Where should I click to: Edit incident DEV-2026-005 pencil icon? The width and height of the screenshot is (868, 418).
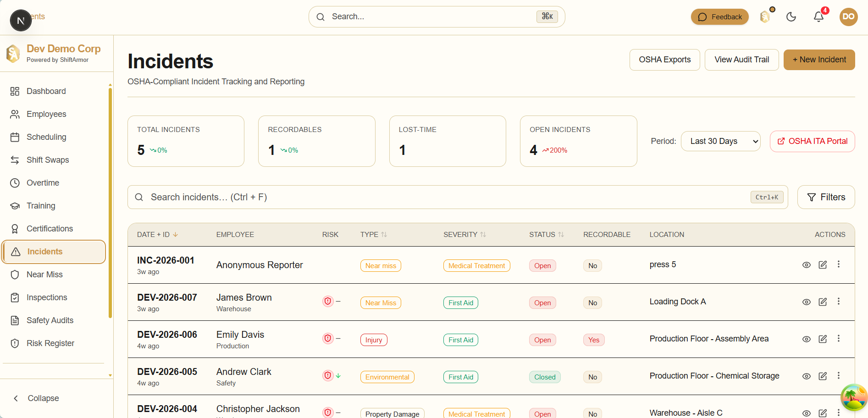pyautogui.click(x=823, y=376)
